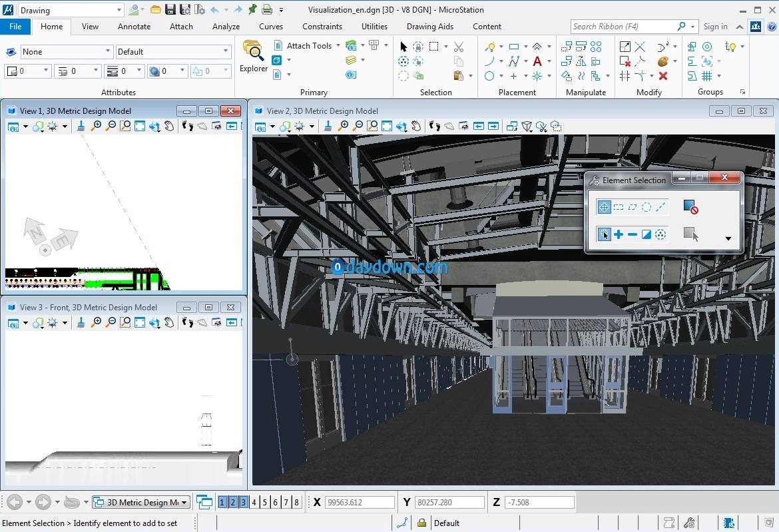Select the Place Text tool (red A)
The image size is (779, 532).
click(x=537, y=61)
